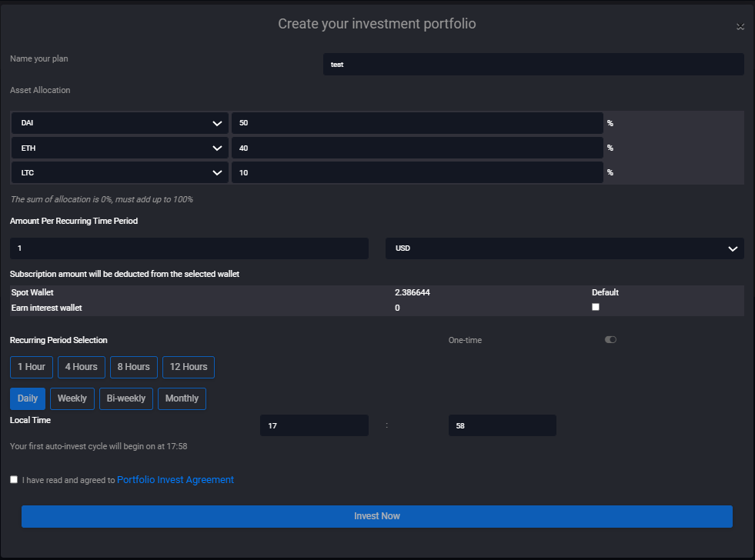Select the Daily recurring period

pos(28,398)
